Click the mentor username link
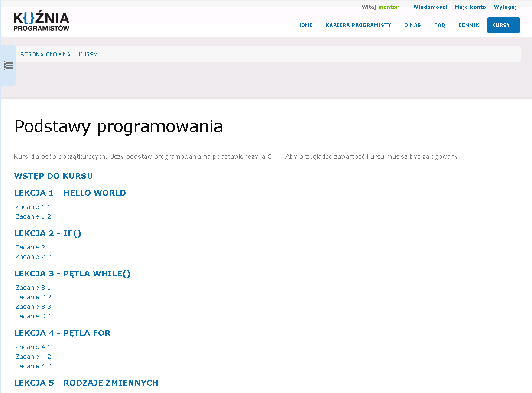The height and width of the screenshot is (393, 532). pos(388,7)
